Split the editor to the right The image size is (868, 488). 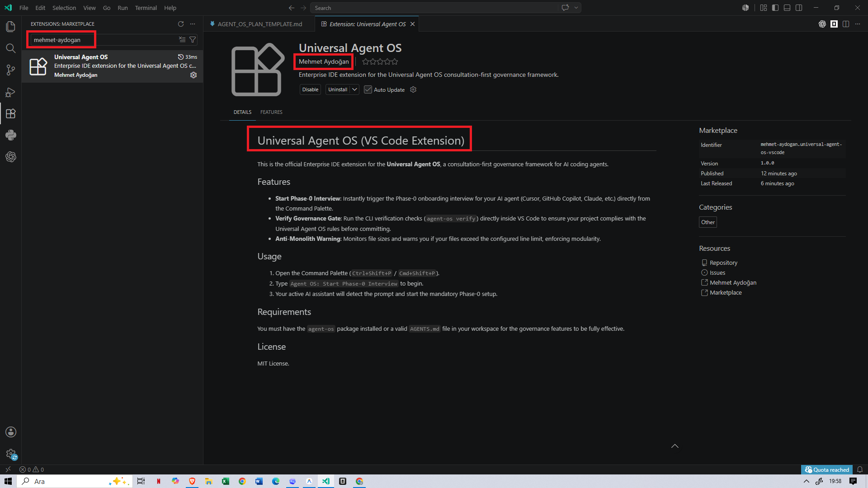846,24
